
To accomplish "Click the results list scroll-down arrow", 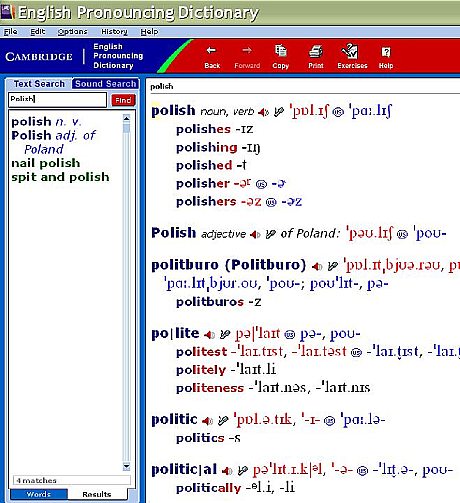I will (x=126, y=466).
